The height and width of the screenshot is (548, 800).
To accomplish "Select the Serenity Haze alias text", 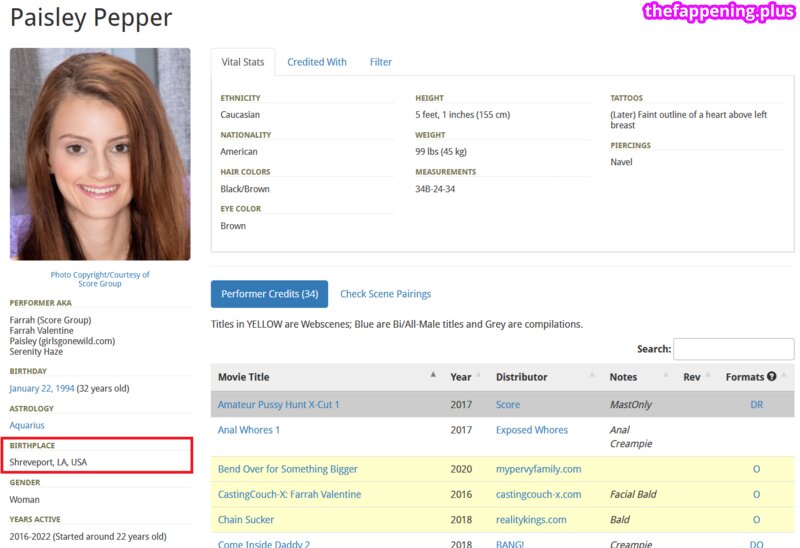I will point(36,352).
